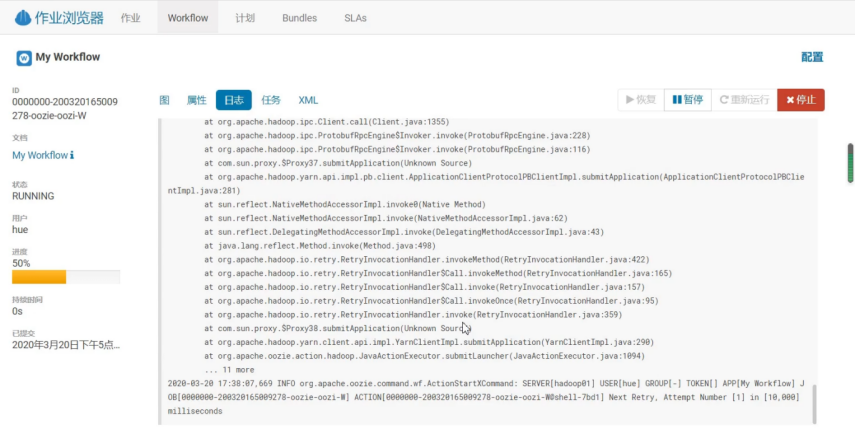
Task: Open the 作业 tab in top navigation
Action: 130,18
